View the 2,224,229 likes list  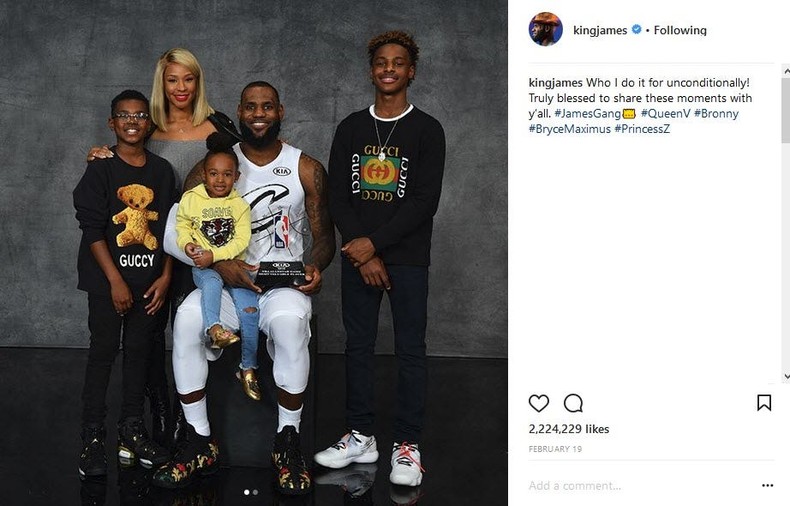pyautogui.click(x=569, y=429)
